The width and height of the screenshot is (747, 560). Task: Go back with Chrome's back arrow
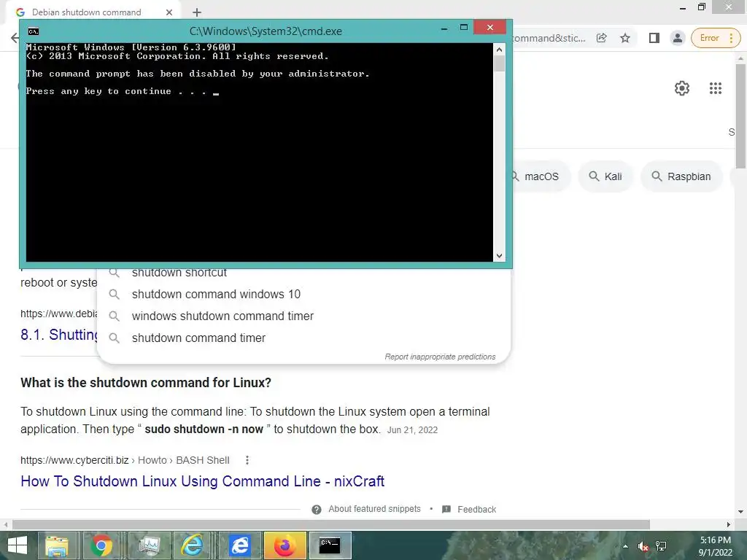pyautogui.click(x=15, y=38)
